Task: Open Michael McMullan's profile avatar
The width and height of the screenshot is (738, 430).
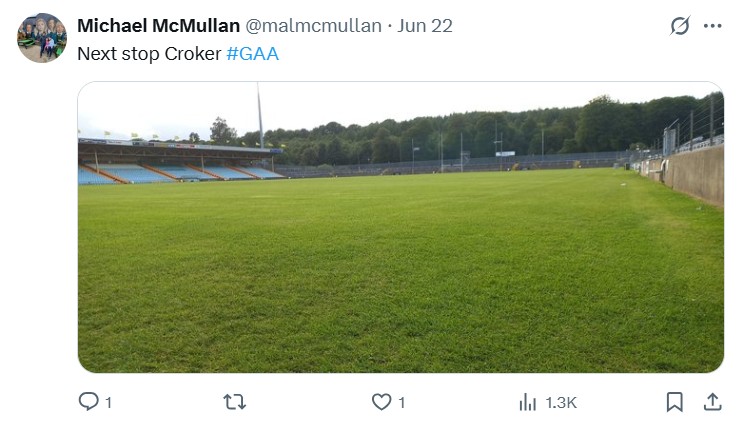Action: (x=42, y=38)
